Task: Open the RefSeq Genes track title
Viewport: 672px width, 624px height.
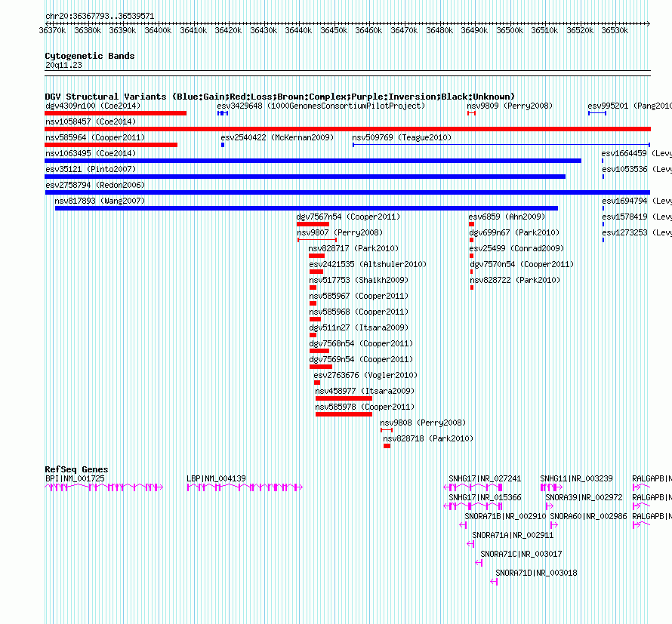Action: pyautogui.click(x=76, y=469)
